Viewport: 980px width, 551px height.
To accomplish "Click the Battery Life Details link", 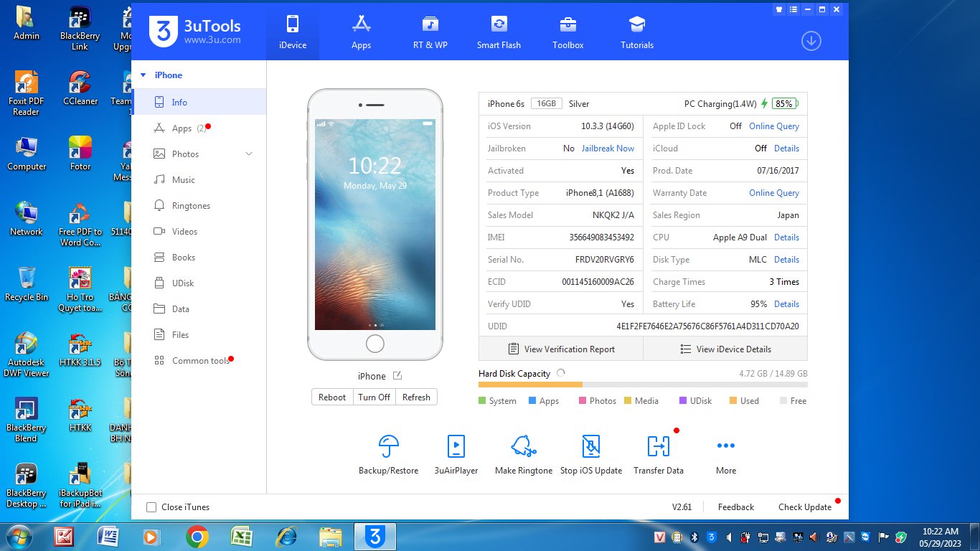I will pyautogui.click(x=786, y=304).
